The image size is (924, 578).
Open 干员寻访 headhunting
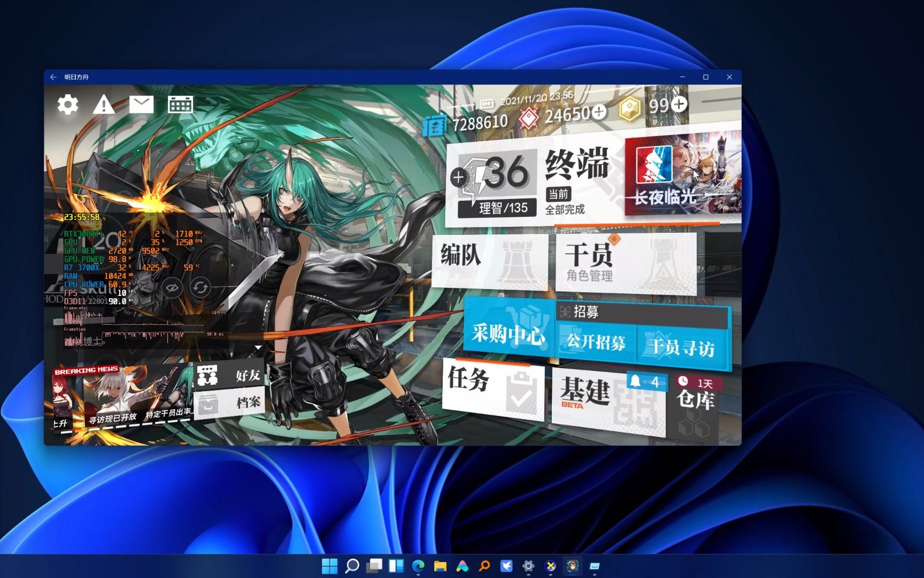click(x=683, y=348)
